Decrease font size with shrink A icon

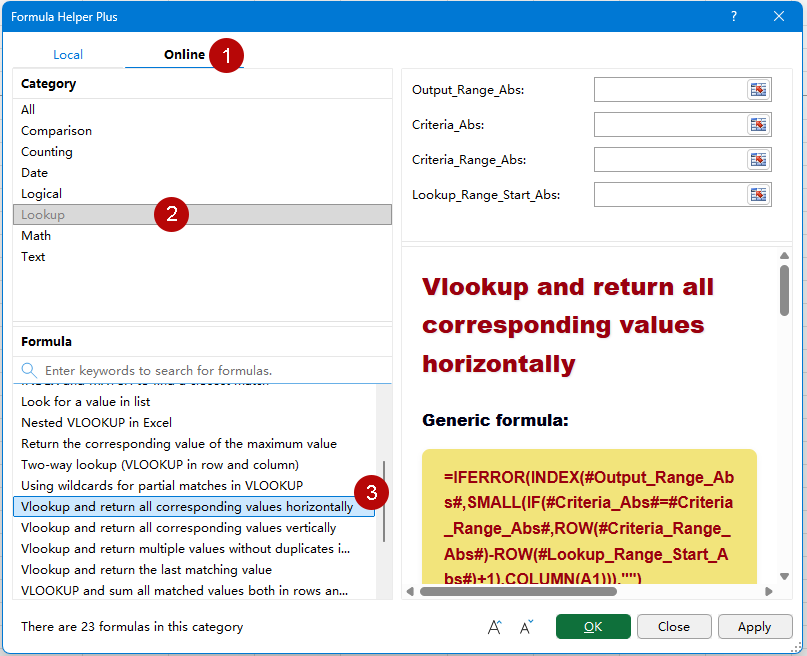pos(526,627)
